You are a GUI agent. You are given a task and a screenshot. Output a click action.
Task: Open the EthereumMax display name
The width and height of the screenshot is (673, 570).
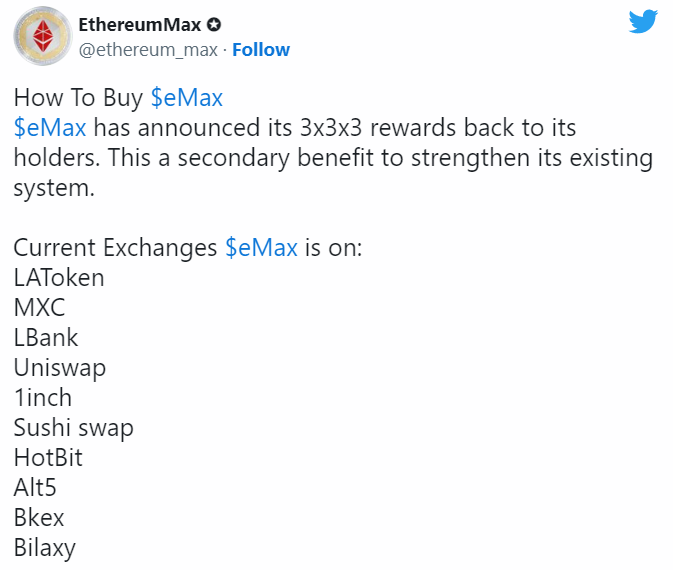(140, 24)
